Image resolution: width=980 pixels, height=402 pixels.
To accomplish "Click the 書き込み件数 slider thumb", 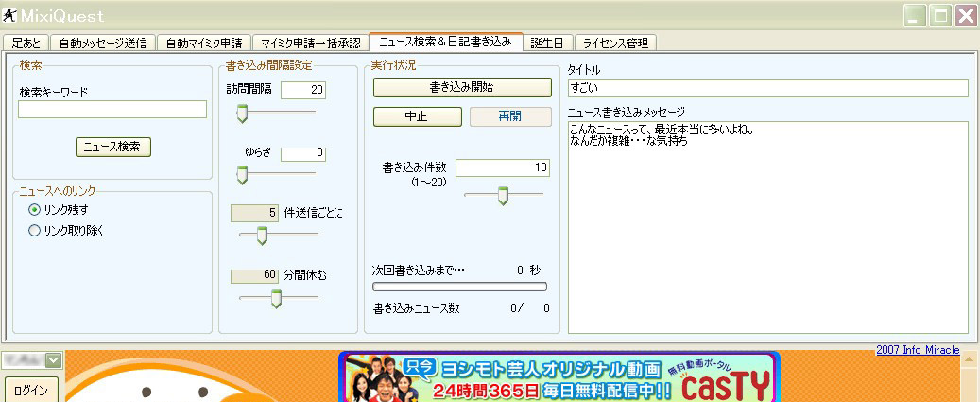I will tap(503, 196).
